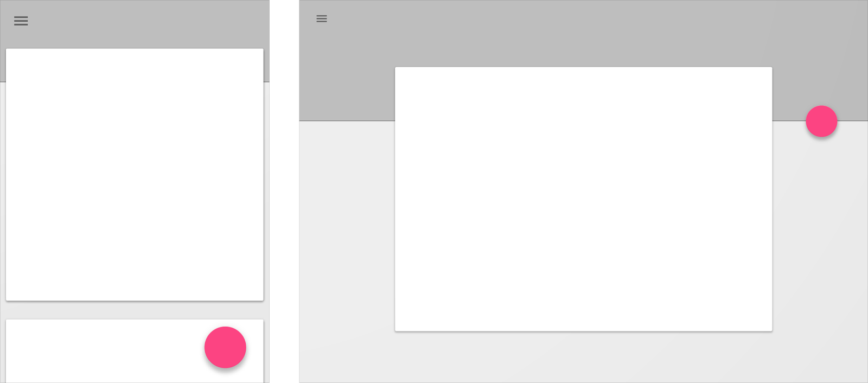
Task: Click light gray area beneath the desktop pink button
Action: 821,228
